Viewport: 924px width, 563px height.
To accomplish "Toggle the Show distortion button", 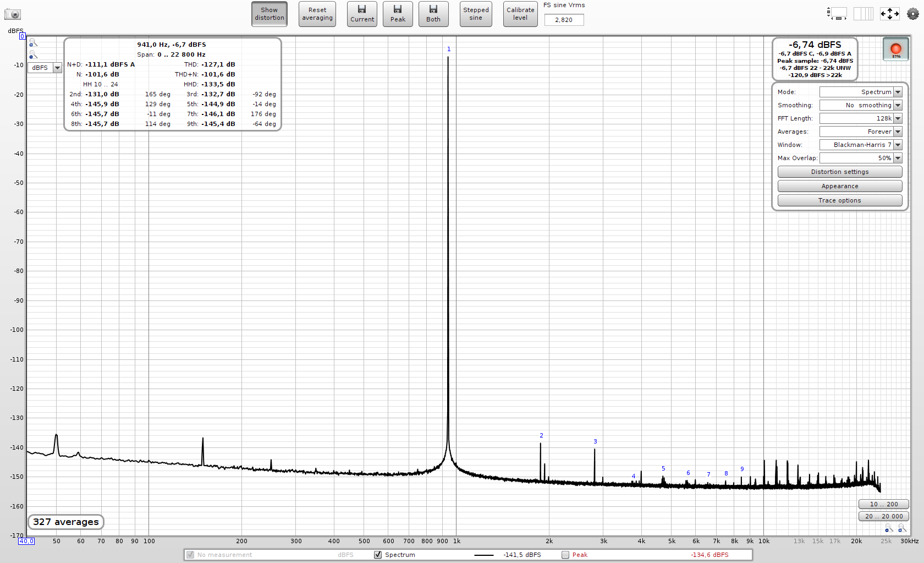I will pos(269,14).
